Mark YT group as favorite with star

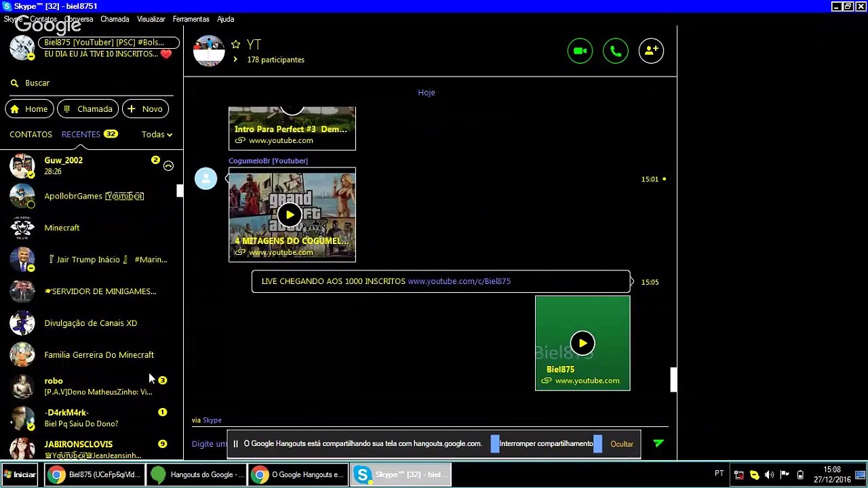[x=235, y=44]
